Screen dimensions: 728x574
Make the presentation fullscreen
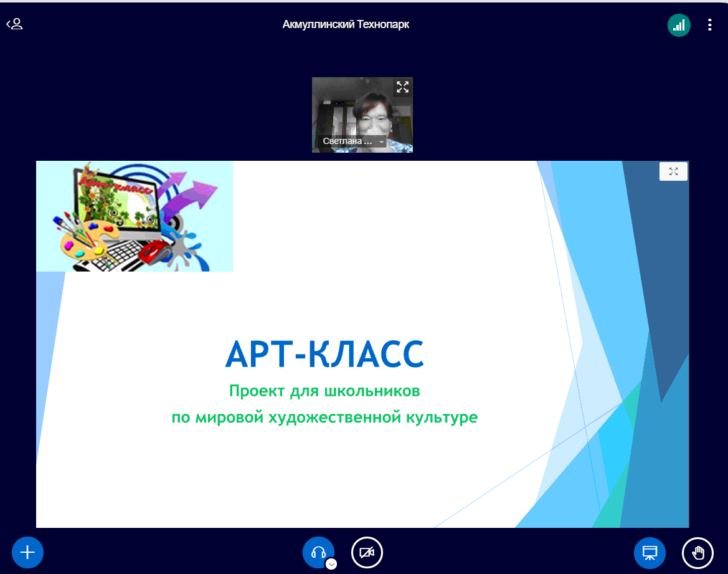click(x=673, y=171)
